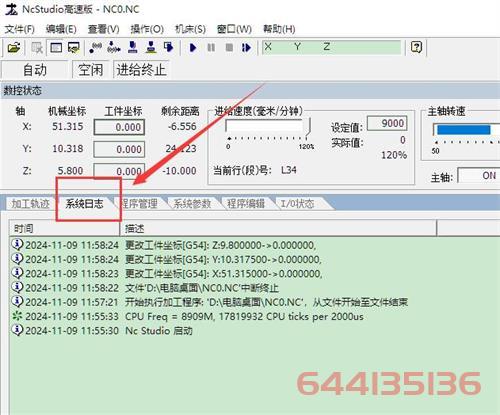Screen dimensions: 500x415
Task: Open the 编辑(E) menu
Action: [x=61, y=29]
